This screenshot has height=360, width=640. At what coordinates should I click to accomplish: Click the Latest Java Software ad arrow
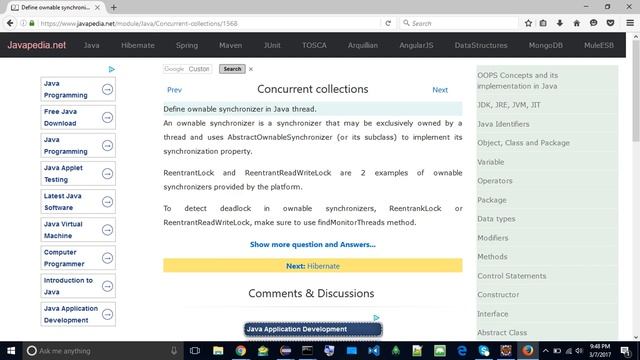[107, 202]
